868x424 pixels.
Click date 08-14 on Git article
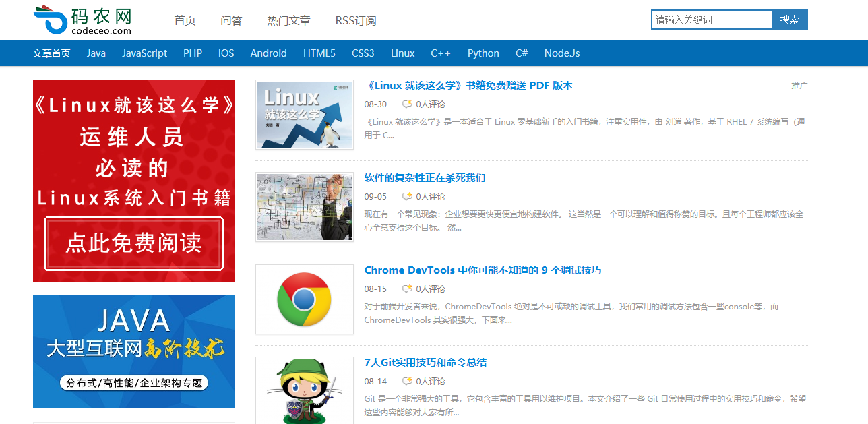click(x=375, y=382)
